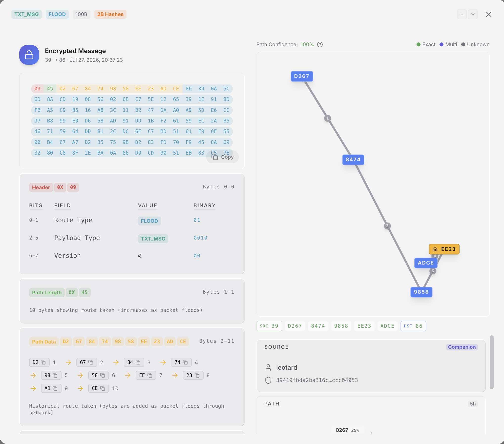Screen dimensions: 504x444
Task: Click the 5h path timeframe badge
Action: click(x=473, y=404)
